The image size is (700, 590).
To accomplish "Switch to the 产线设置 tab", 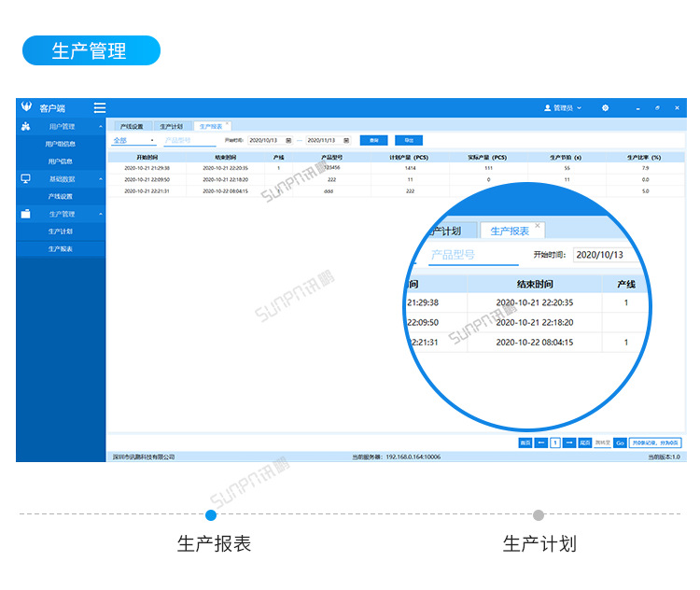I will (x=132, y=126).
